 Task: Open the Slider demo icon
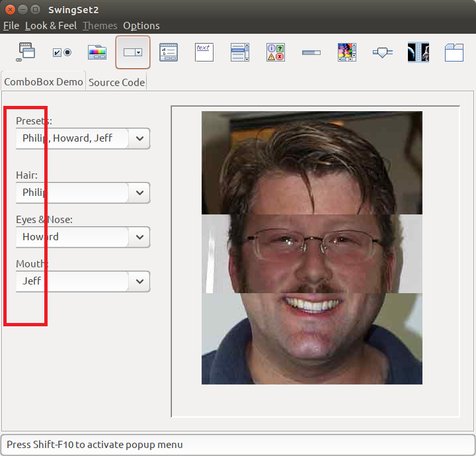[383, 52]
